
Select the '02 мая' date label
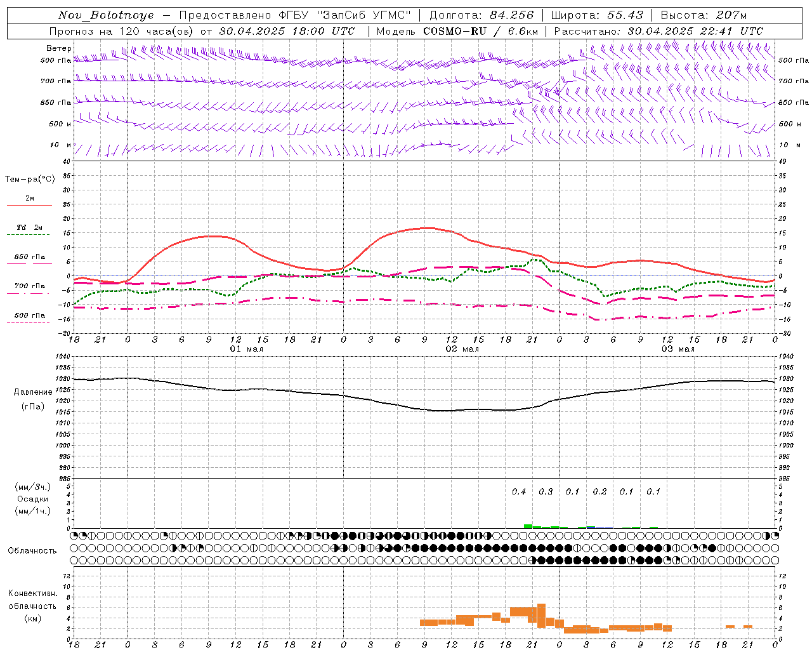462,349
